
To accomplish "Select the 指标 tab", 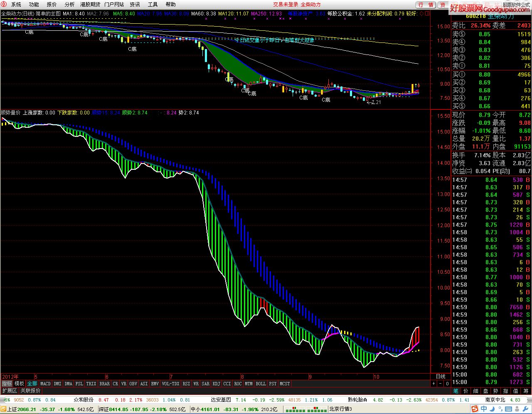I will [7, 384].
